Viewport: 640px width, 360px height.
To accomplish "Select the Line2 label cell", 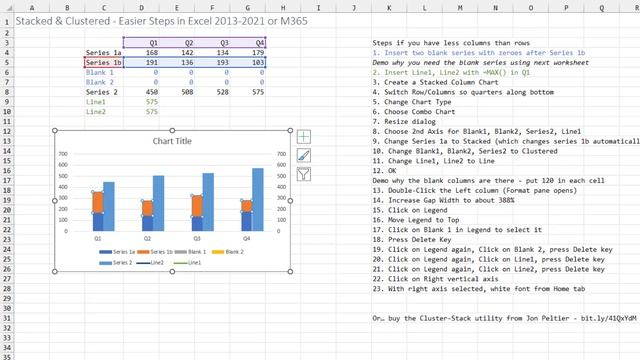I will click(104, 112).
